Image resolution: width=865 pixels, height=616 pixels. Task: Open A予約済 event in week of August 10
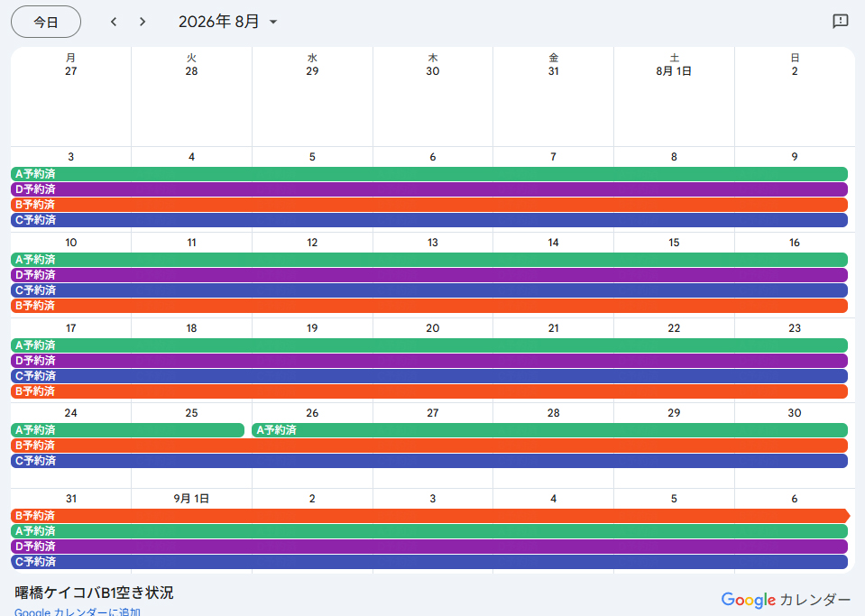429,260
